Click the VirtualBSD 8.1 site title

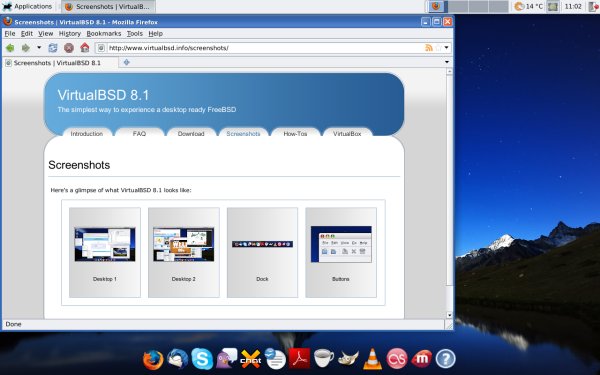click(103, 95)
